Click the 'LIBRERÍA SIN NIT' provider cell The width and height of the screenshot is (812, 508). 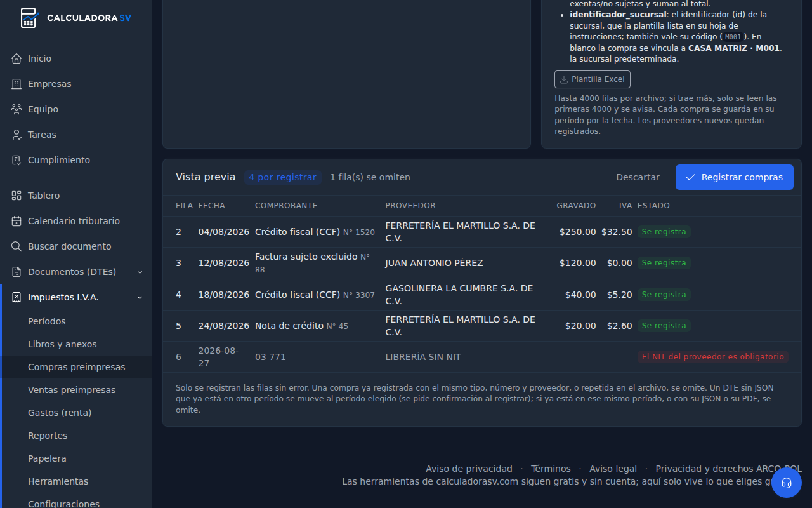(423, 357)
